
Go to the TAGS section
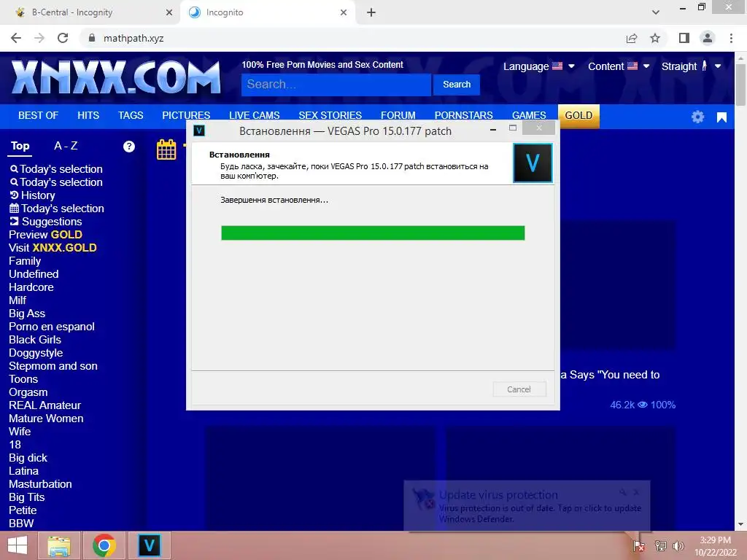coord(131,115)
